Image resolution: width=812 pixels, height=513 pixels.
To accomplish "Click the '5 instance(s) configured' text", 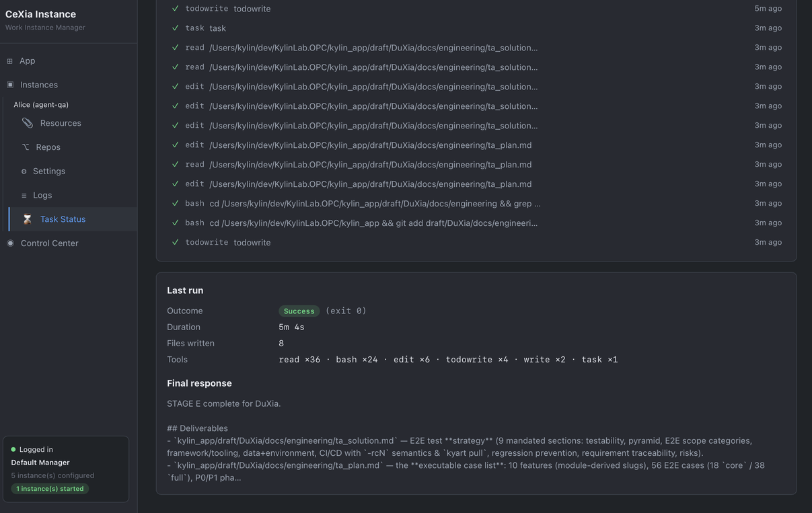I will (52, 475).
